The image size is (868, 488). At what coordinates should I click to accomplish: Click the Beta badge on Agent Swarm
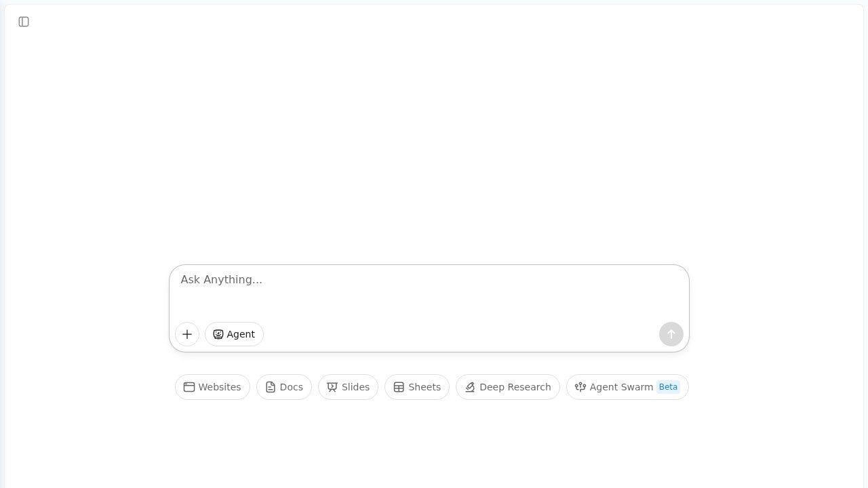point(668,387)
